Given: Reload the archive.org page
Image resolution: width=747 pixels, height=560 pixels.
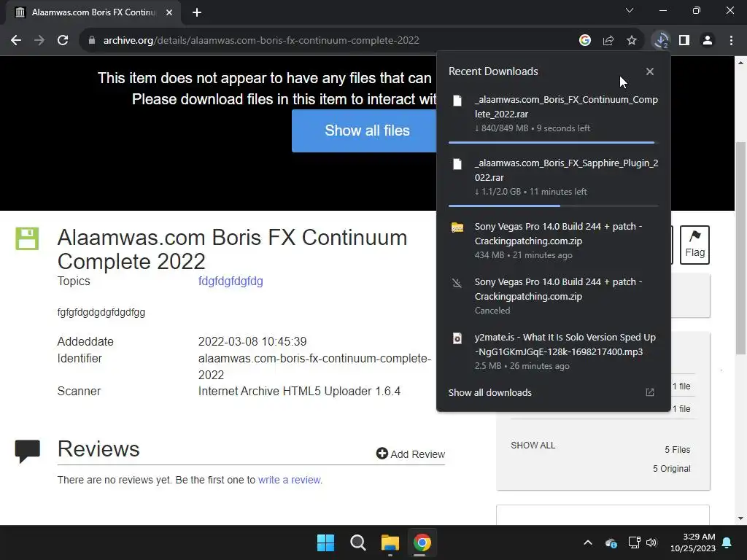Looking at the screenshot, I should 63,41.
